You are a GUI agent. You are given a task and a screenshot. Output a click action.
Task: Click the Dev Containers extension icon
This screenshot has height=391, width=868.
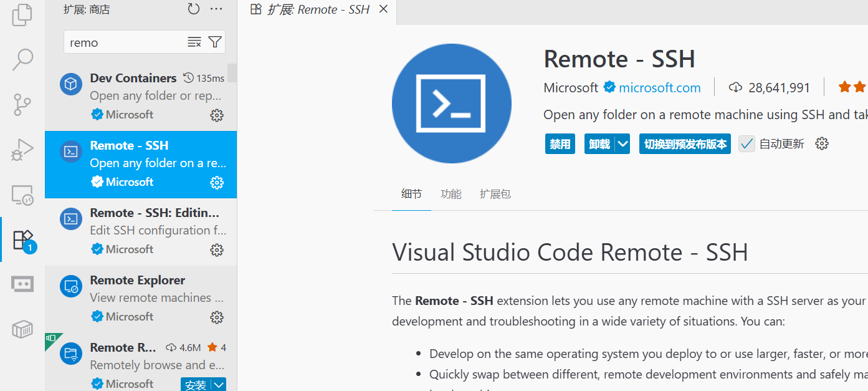pos(71,84)
